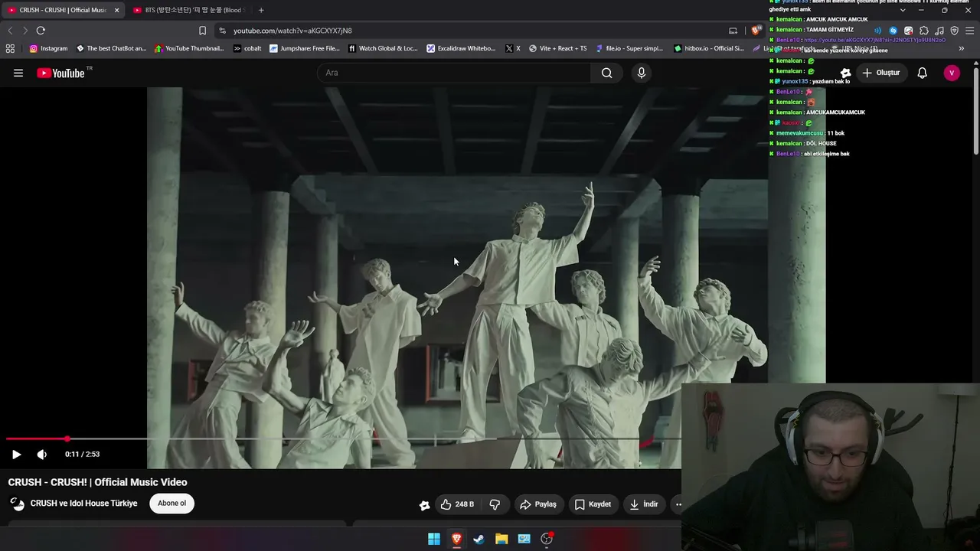Click the YouTube search magnifier button
The height and width of the screenshot is (551, 980).
[606, 73]
